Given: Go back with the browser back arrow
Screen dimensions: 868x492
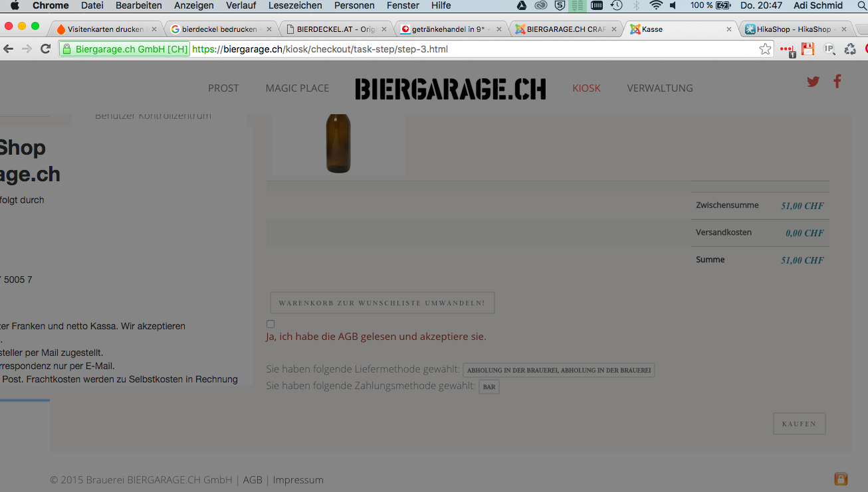Looking at the screenshot, I should [x=9, y=49].
